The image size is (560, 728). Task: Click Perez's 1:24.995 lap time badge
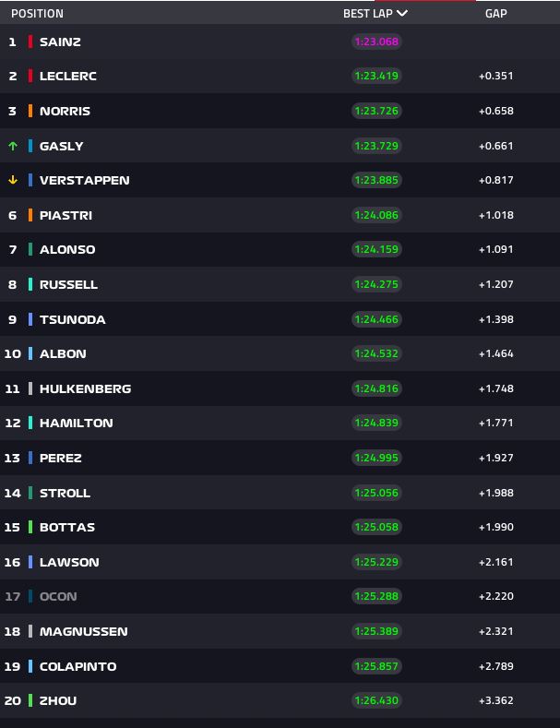(375, 458)
